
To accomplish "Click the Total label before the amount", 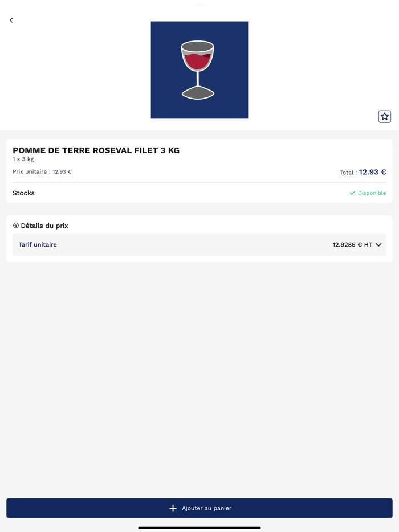I will pyautogui.click(x=348, y=173).
